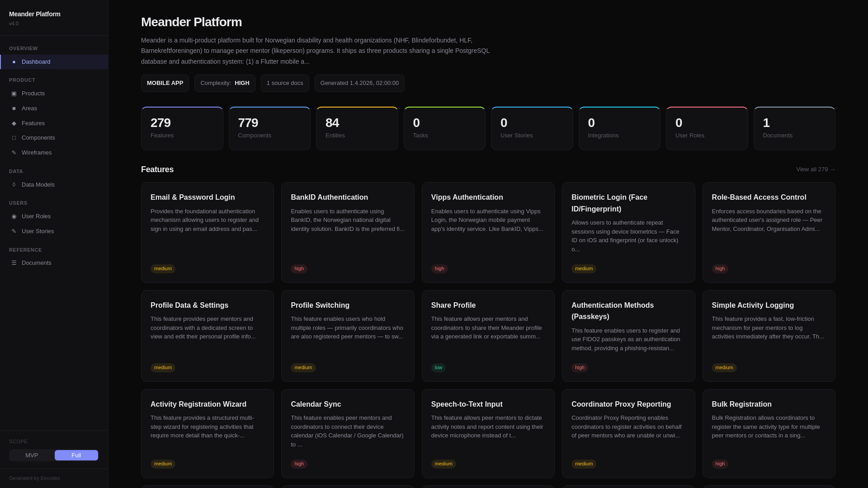The image size is (868, 488).
Task: Click the User Roles circle icon
Action: (x=14, y=216)
